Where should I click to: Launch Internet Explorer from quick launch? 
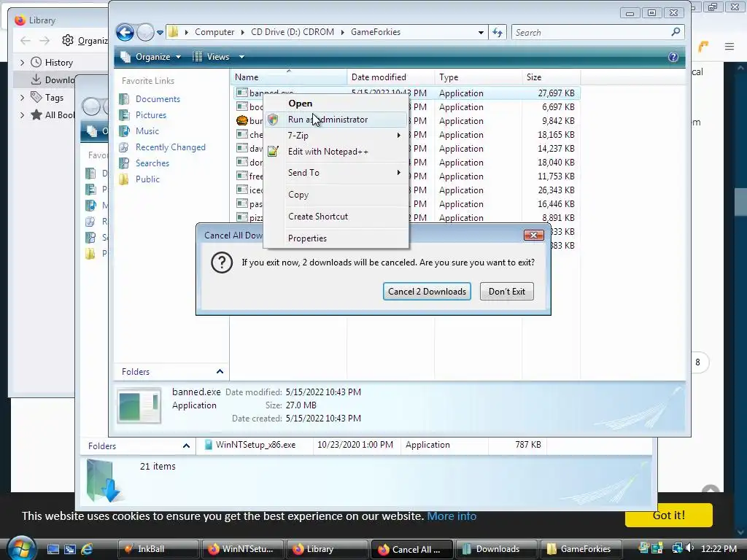(87, 549)
